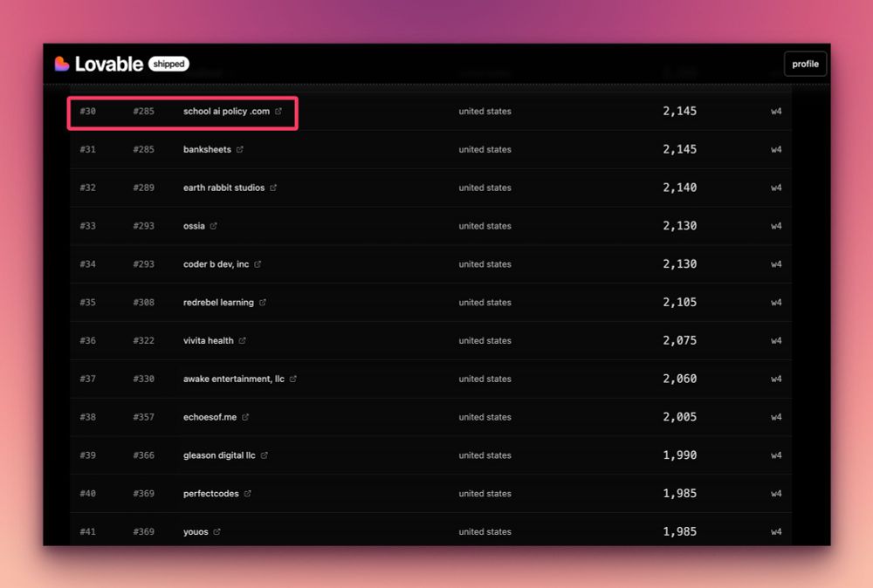Open the redrebel learning link

pos(218,303)
